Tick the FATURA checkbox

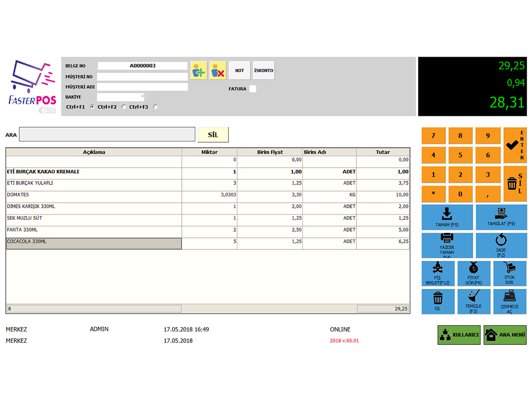click(252, 89)
